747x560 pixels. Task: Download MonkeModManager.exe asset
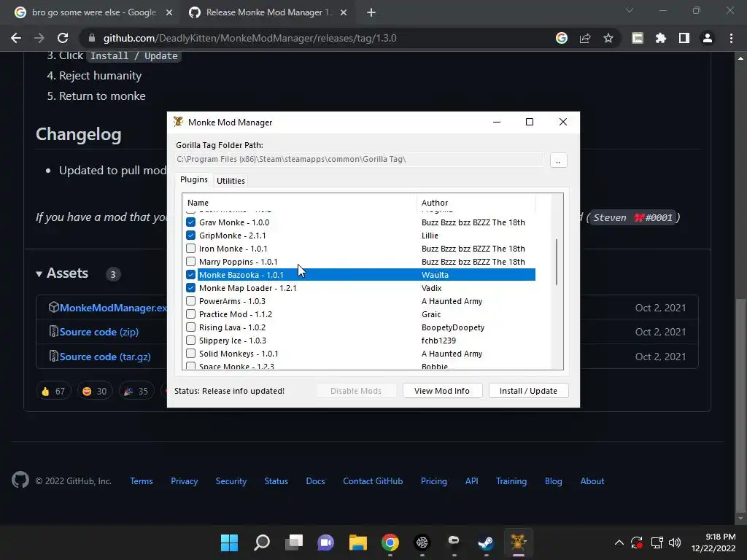pyautogui.click(x=113, y=308)
